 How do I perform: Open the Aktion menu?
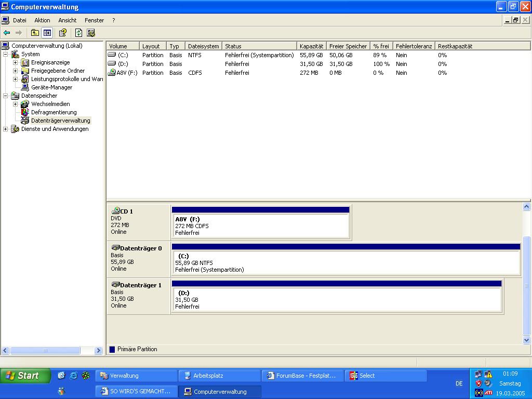(42, 20)
